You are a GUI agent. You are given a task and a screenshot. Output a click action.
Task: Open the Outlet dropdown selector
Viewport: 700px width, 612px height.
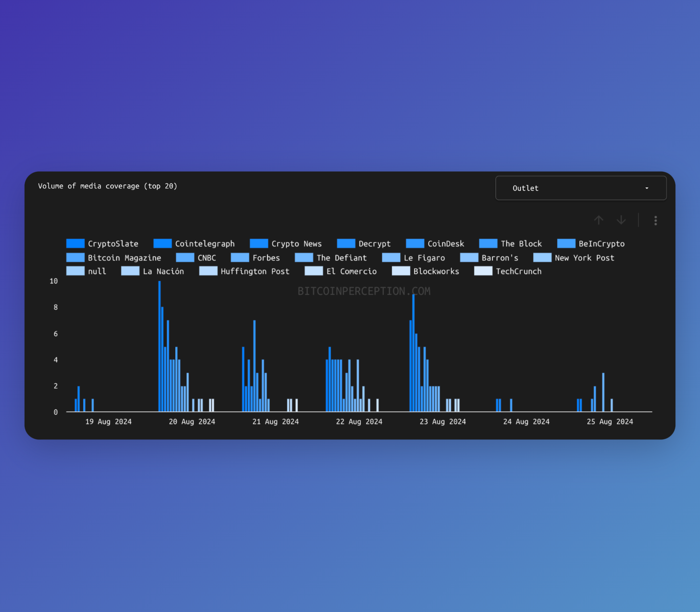pyautogui.click(x=580, y=188)
